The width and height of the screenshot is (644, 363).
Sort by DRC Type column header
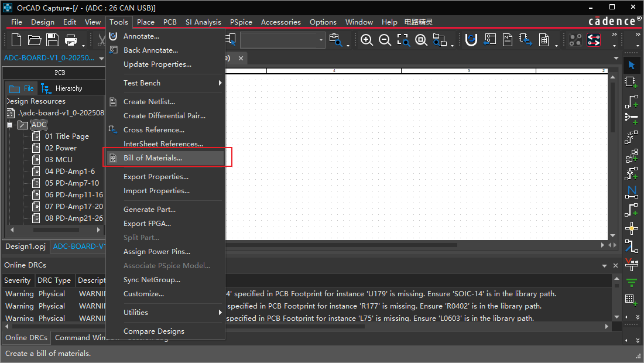(x=54, y=280)
